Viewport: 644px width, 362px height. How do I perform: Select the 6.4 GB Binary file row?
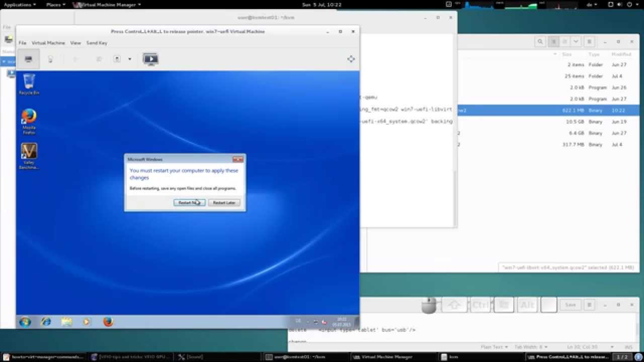[x=548, y=133]
